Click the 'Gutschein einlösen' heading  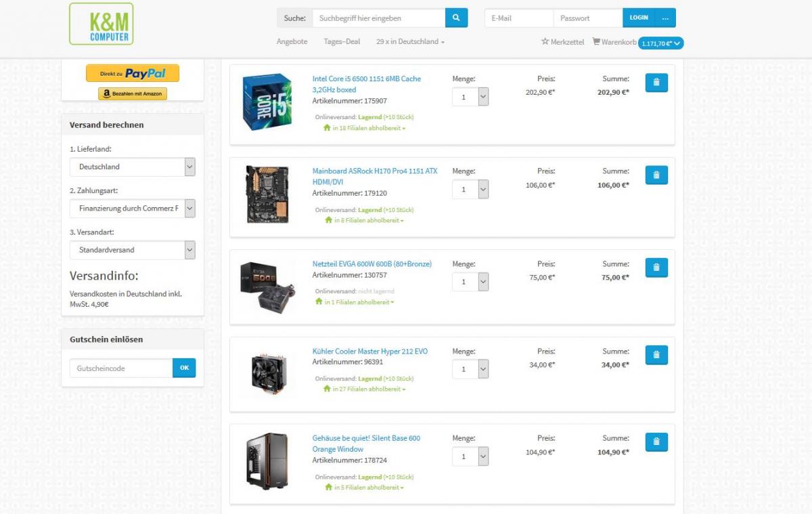[106, 339]
